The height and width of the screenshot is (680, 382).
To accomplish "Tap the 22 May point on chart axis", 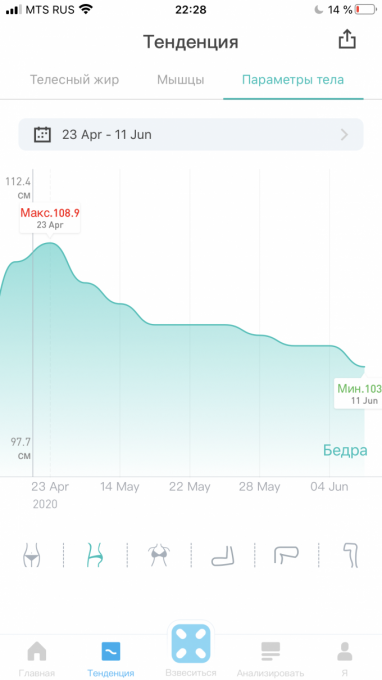I will tap(189, 487).
